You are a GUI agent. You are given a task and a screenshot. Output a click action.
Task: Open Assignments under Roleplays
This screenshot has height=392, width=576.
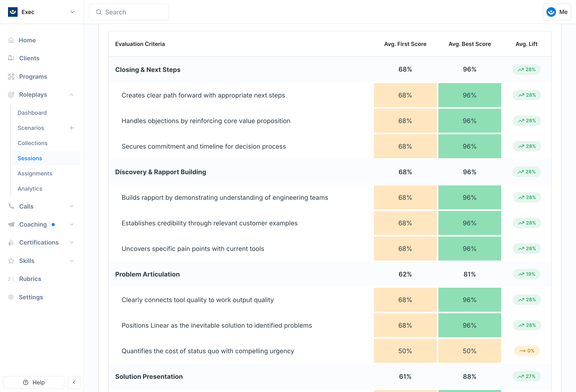click(35, 173)
